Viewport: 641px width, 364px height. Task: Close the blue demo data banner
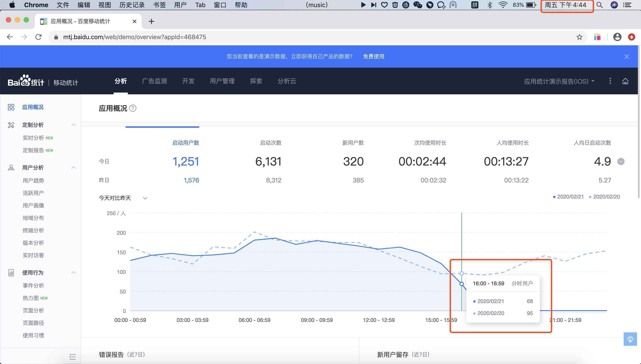[627, 57]
